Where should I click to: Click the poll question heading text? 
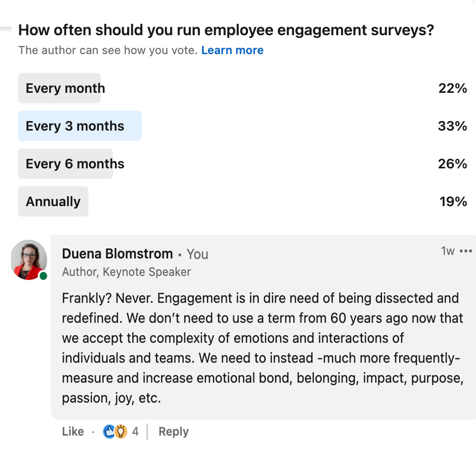[x=226, y=30]
